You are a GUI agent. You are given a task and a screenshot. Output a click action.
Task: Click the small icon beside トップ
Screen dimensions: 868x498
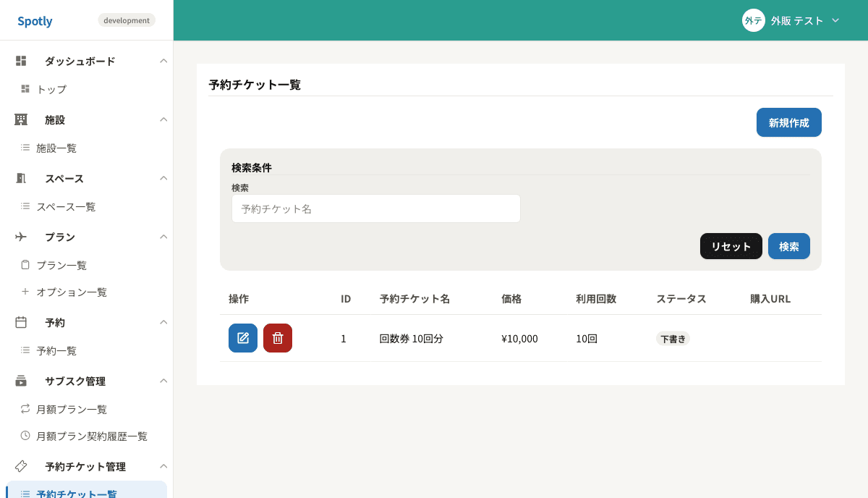[25, 89]
